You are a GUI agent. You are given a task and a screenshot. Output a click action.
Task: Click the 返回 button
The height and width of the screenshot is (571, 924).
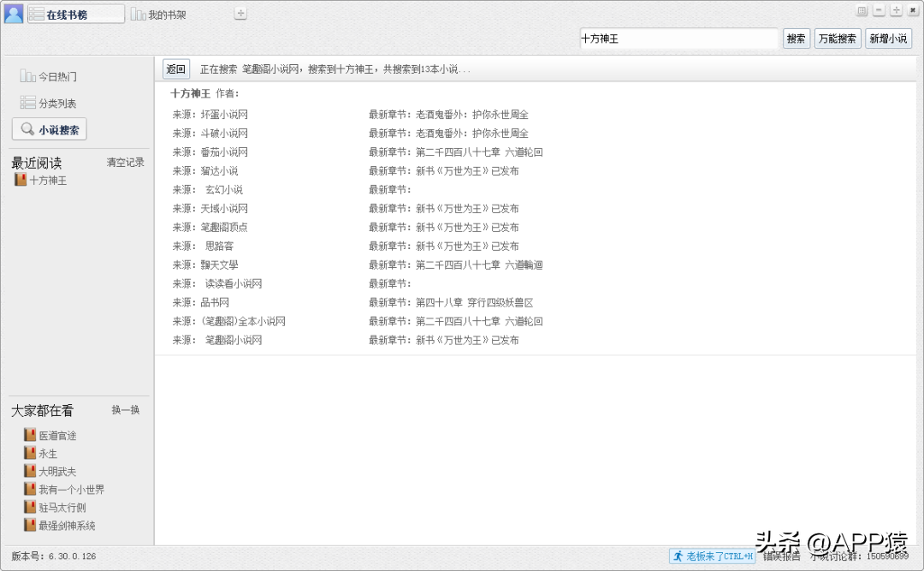point(175,69)
